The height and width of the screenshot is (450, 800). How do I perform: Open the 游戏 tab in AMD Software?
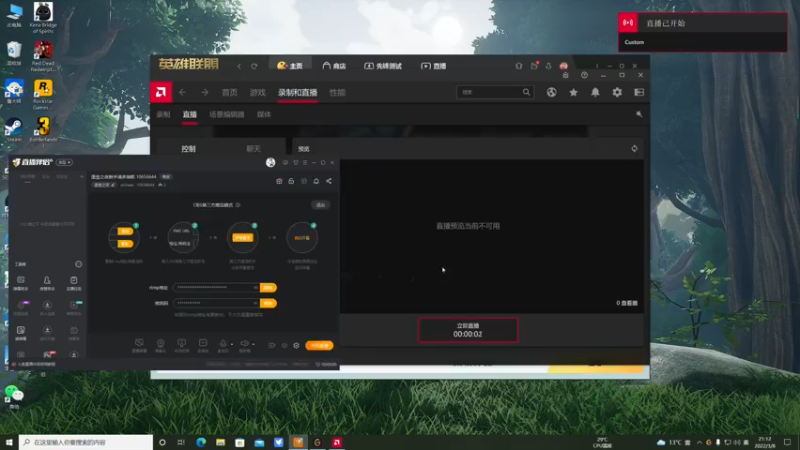(x=258, y=92)
